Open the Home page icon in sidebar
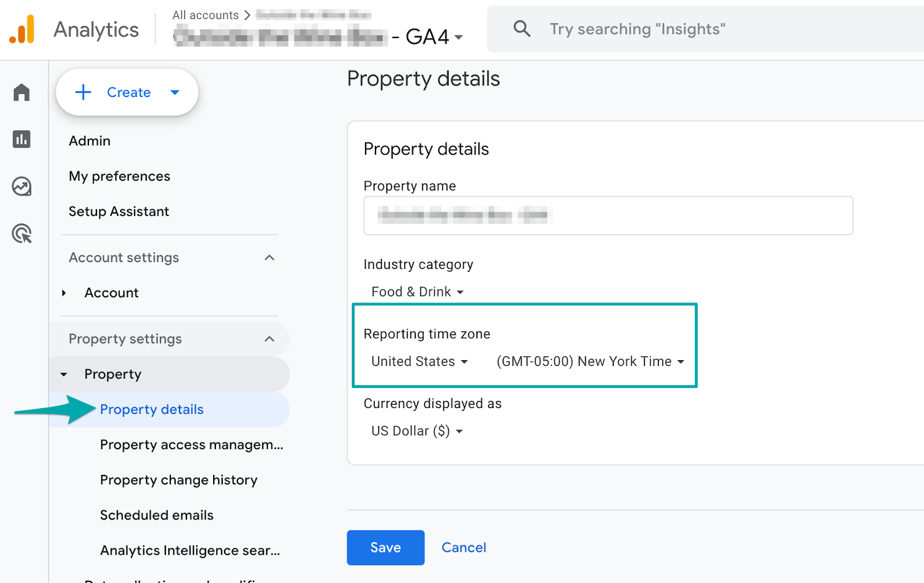The image size is (924, 583). click(21, 92)
